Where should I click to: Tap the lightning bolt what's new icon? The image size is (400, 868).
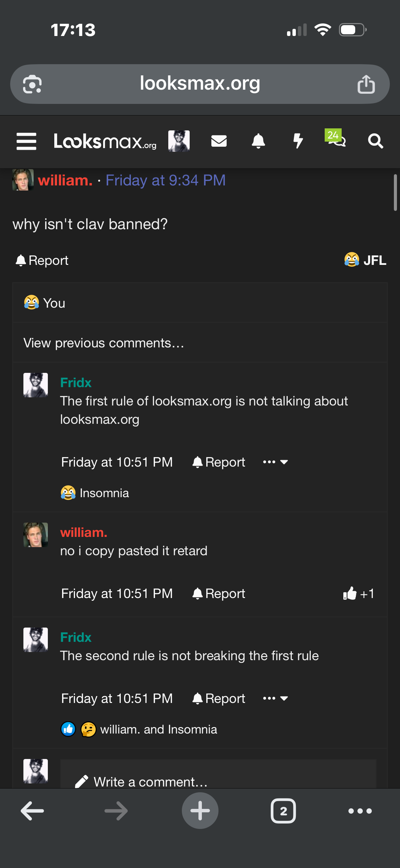pos(298,141)
